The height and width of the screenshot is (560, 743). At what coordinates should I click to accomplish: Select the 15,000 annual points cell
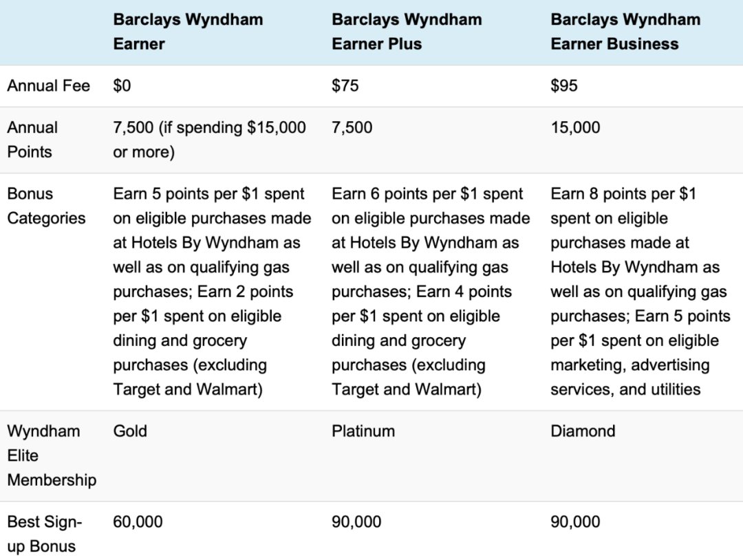click(x=575, y=127)
